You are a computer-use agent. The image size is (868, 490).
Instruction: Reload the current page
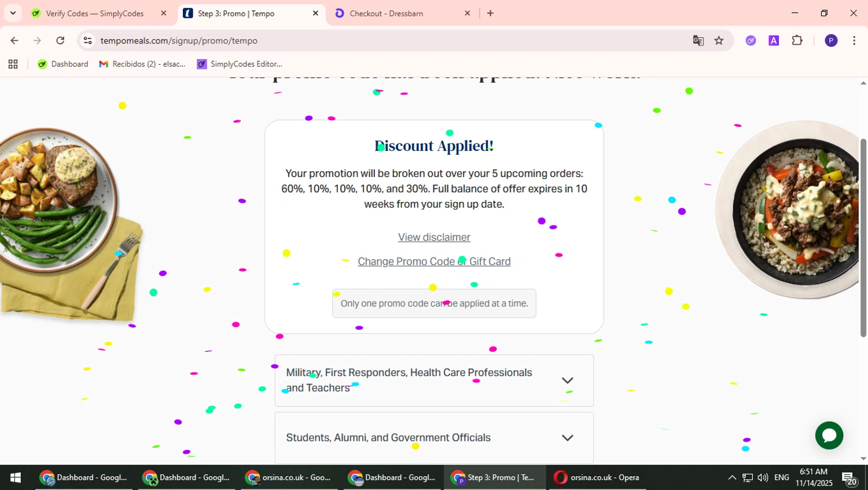tap(60, 40)
